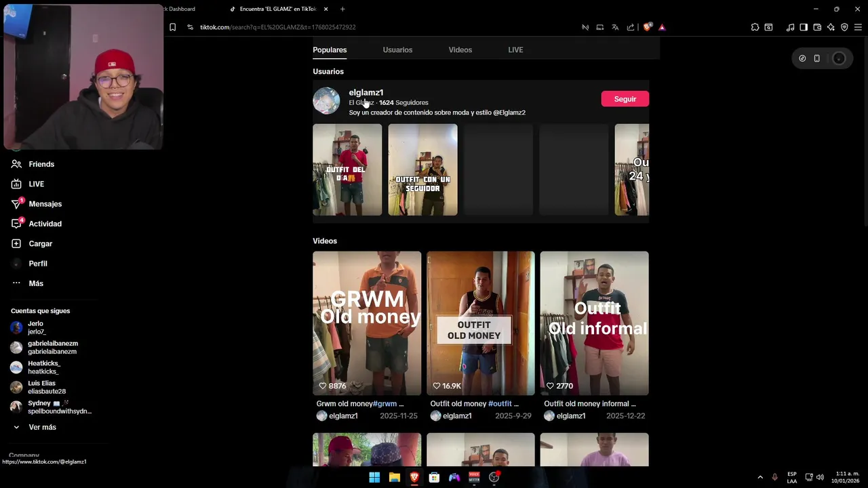Image resolution: width=868 pixels, height=488 pixels.
Task: Select the Populares tab
Action: [x=330, y=49]
